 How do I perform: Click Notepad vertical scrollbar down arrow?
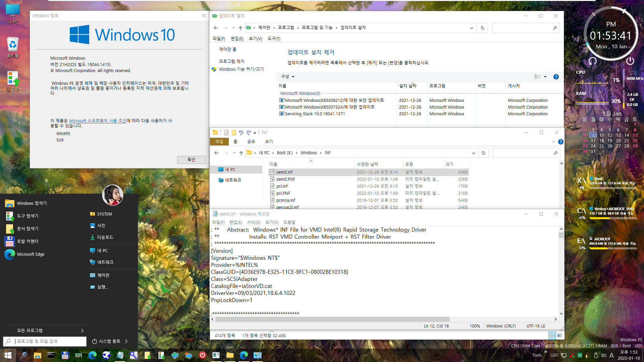pos(561,314)
